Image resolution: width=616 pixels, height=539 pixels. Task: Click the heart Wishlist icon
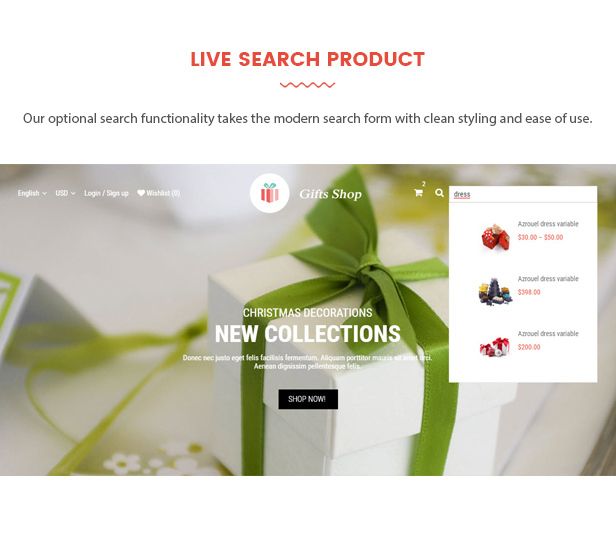pyautogui.click(x=141, y=193)
